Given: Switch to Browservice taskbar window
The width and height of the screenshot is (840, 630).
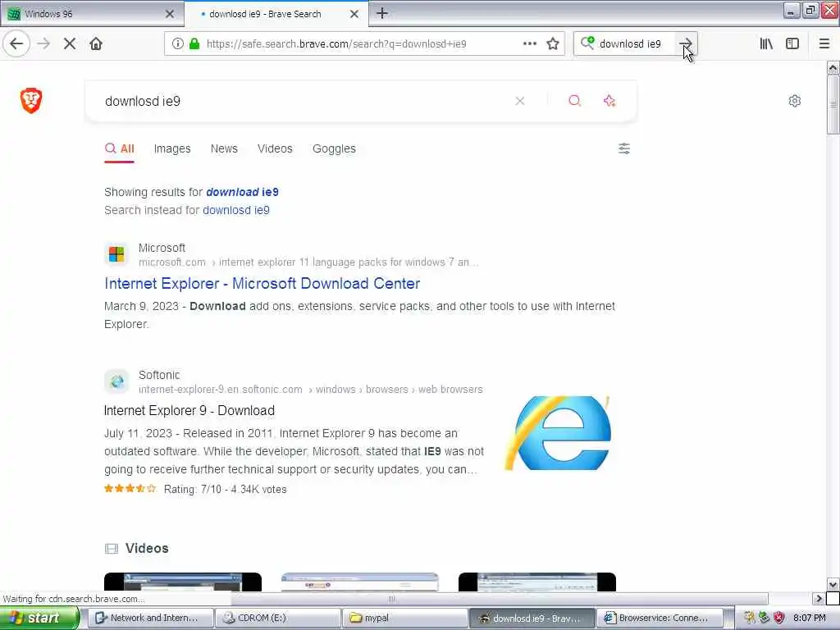Looking at the screenshot, I should [660, 618].
